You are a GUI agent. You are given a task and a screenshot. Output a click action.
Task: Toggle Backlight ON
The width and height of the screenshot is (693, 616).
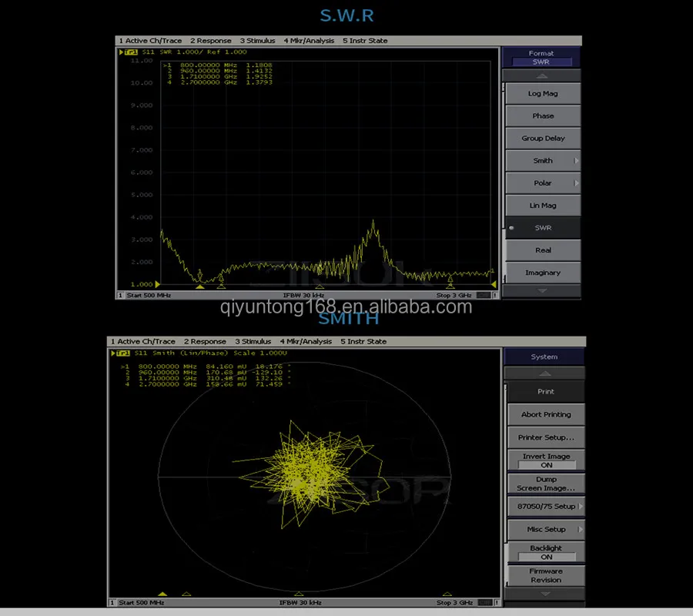pos(546,552)
